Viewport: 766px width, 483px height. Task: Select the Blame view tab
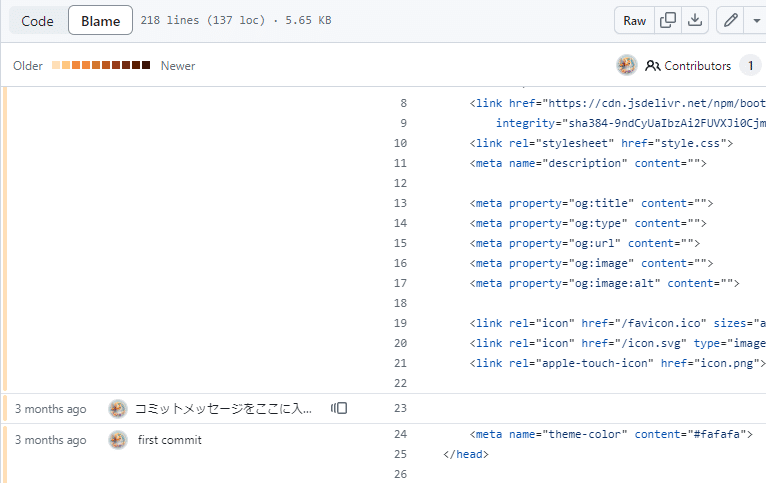coord(101,21)
